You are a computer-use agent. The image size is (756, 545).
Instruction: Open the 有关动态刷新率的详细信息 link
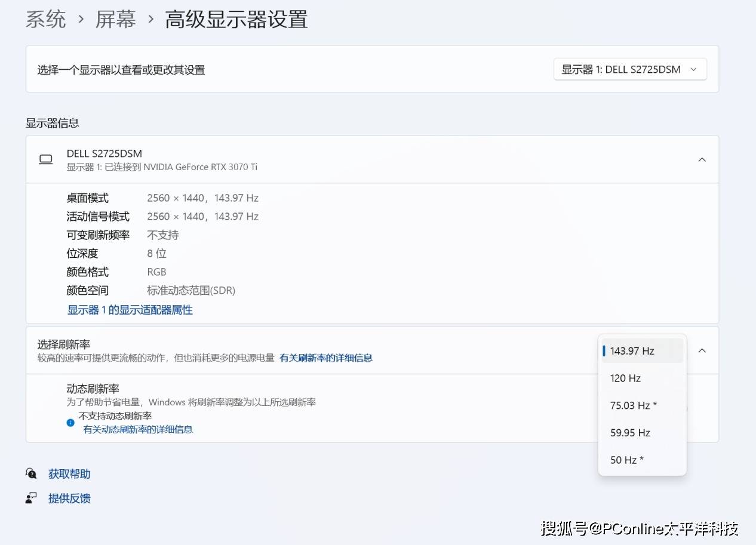pyautogui.click(x=138, y=429)
